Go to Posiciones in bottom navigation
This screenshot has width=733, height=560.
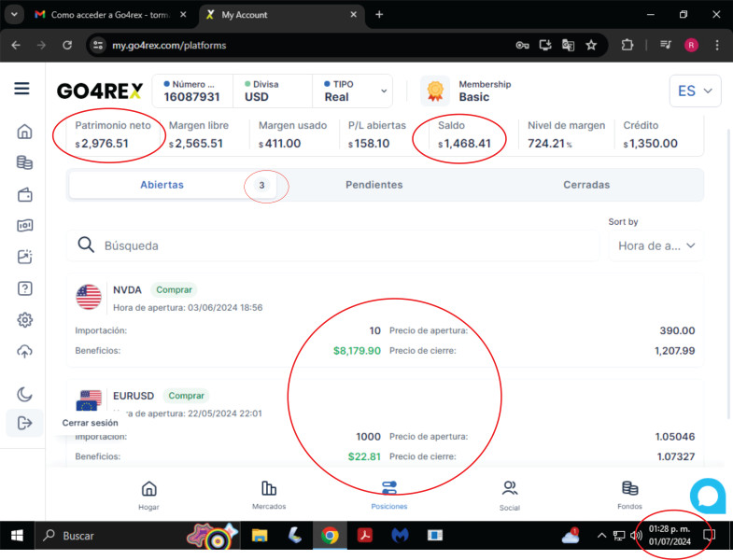coord(389,496)
